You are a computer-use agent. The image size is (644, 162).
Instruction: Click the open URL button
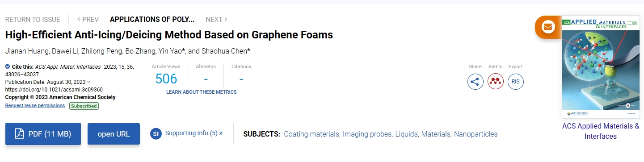[x=114, y=134]
